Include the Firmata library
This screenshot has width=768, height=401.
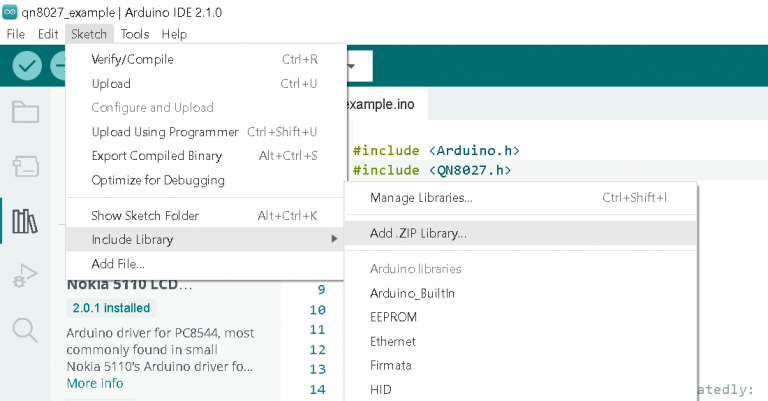coord(521,365)
